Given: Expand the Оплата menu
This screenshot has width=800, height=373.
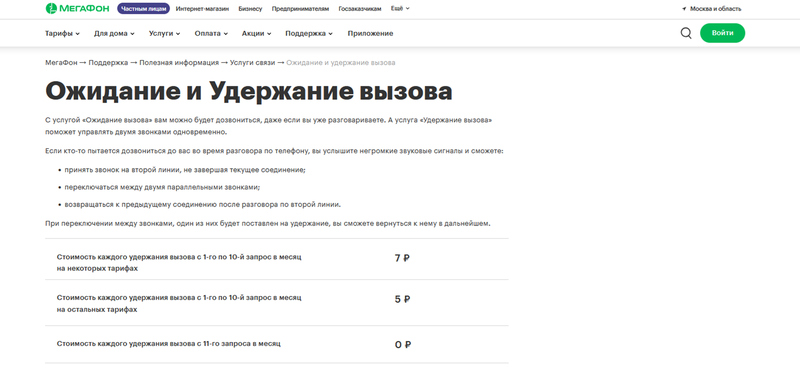Looking at the screenshot, I should (x=211, y=34).
